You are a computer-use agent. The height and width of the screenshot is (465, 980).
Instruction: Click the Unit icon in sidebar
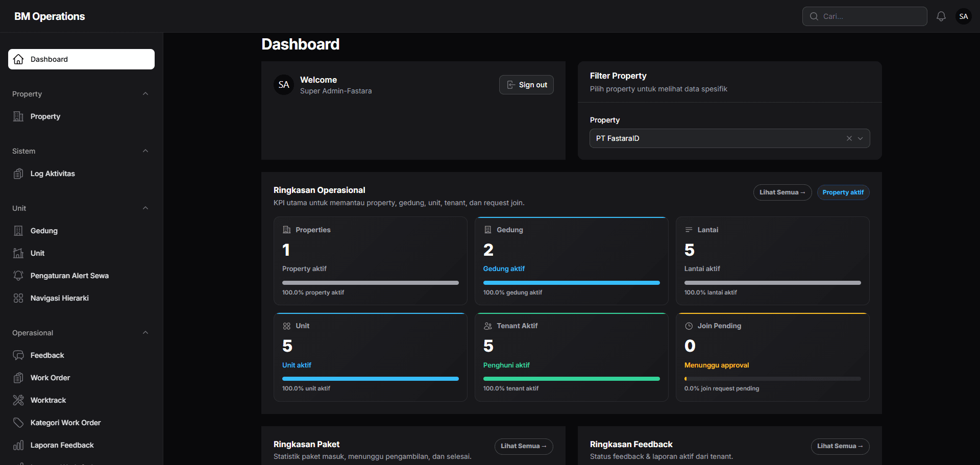[18, 253]
